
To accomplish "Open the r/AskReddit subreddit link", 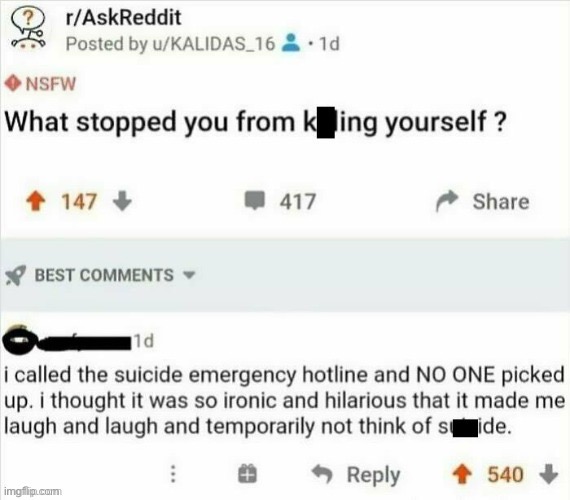I will pos(123,17).
